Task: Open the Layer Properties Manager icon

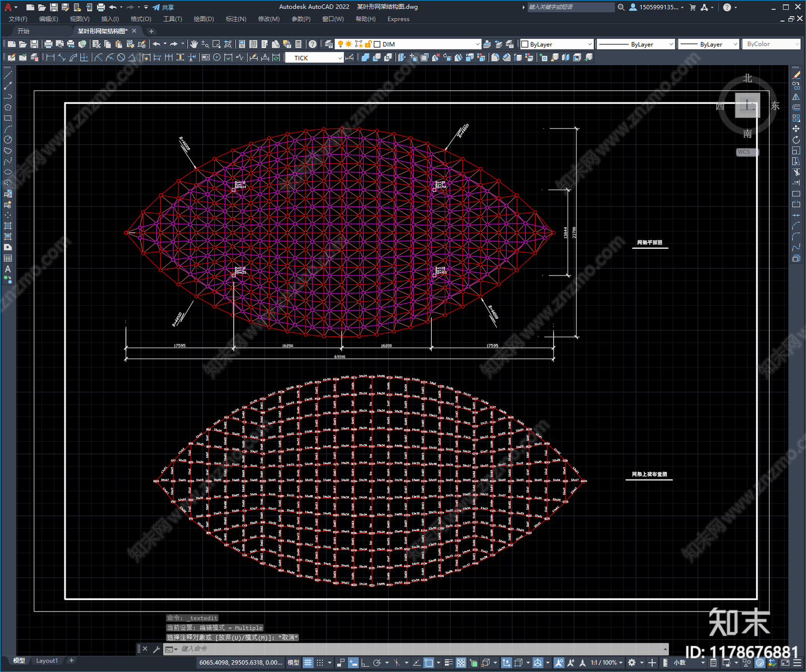Action: point(329,44)
